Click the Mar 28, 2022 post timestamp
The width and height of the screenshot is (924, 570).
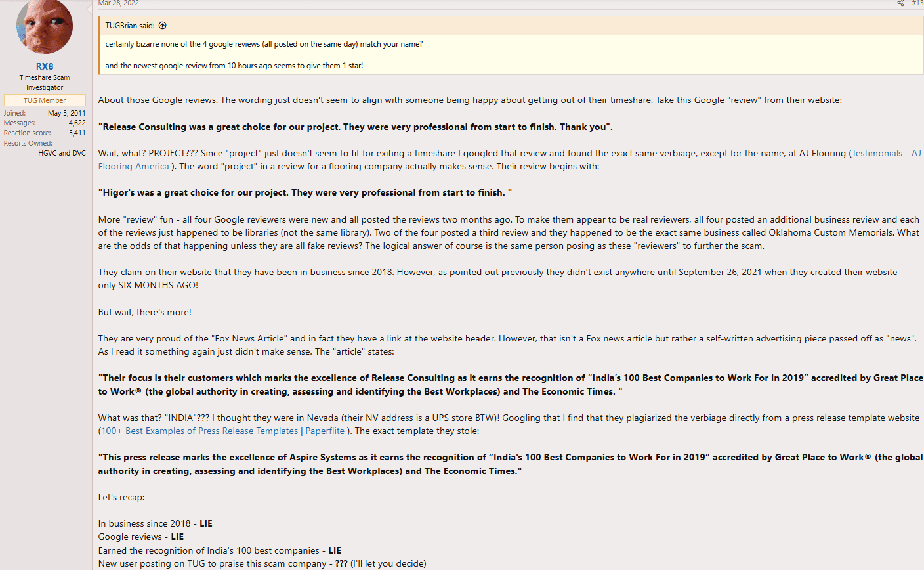(119, 3)
